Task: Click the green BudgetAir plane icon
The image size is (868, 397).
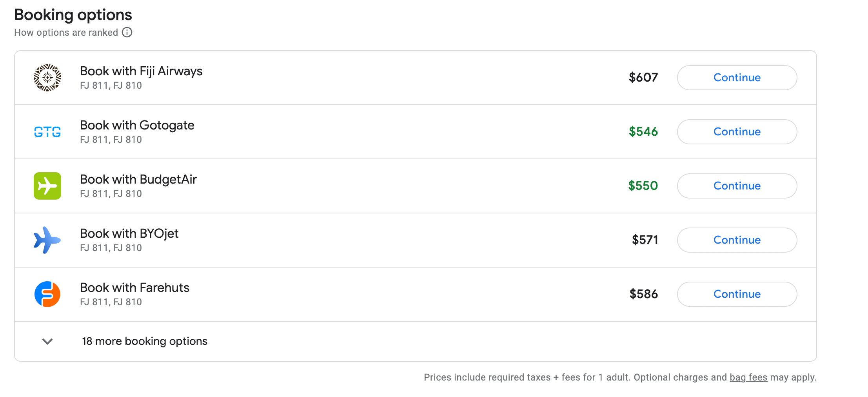Action: click(x=47, y=186)
